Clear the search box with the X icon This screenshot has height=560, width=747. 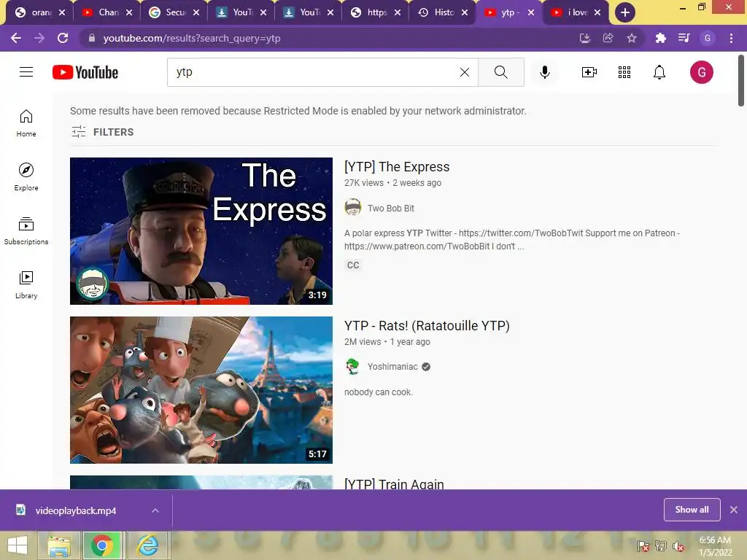click(x=465, y=72)
